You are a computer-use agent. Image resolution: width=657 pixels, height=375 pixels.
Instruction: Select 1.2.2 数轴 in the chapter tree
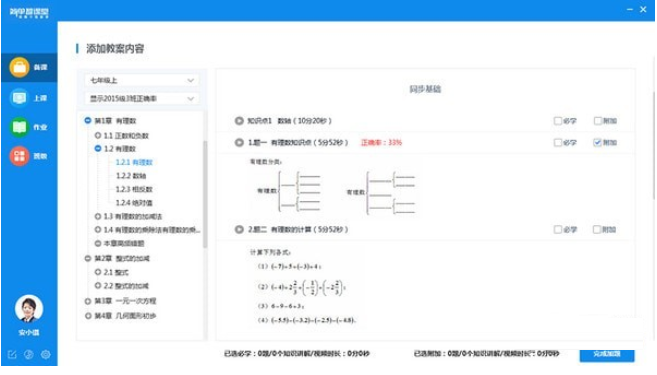tap(131, 176)
